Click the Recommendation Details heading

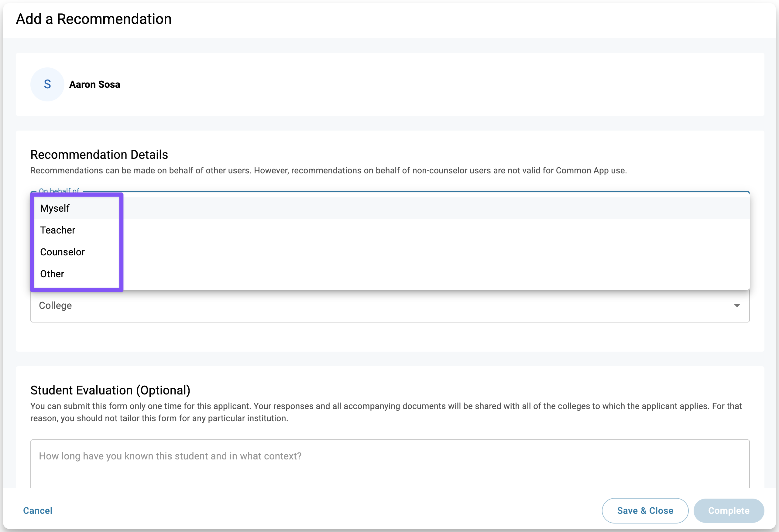tap(99, 155)
